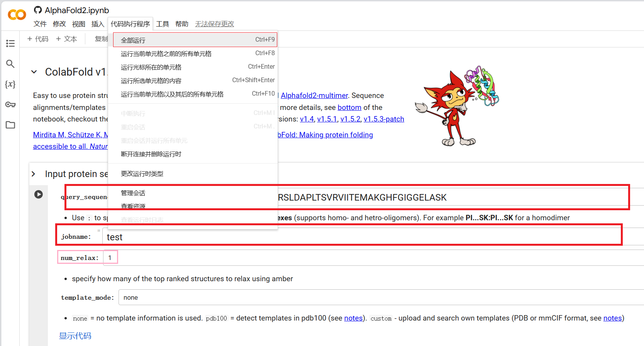644x346 pixels.
Task: Open the 工具 menu
Action: click(x=163, y=24)
